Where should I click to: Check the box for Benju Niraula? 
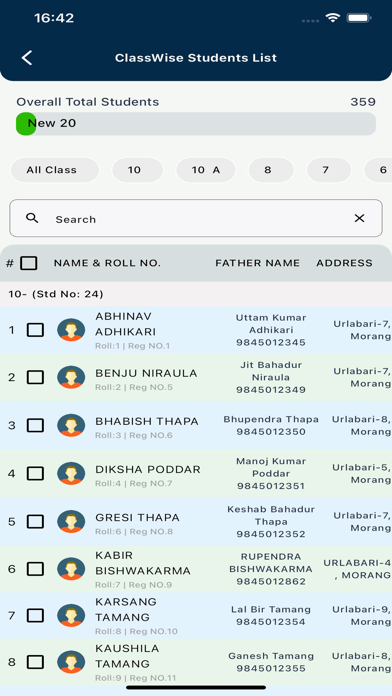(36, 377)
